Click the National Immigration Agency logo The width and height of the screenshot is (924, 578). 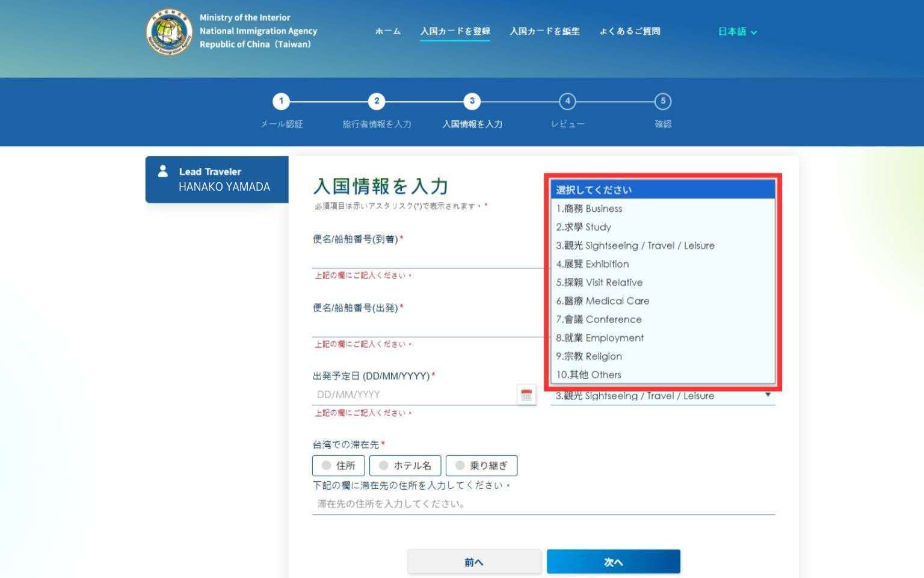(x=169, y=32)
